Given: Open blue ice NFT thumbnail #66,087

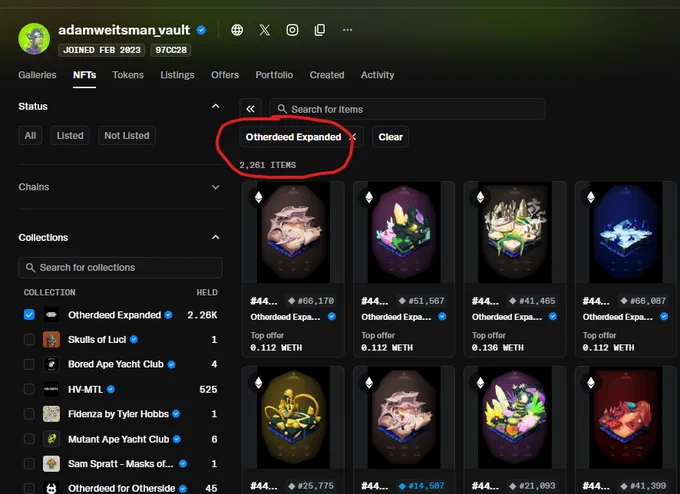Looking at the screenshot, I should pyautogui.click(x=626, y=232).
